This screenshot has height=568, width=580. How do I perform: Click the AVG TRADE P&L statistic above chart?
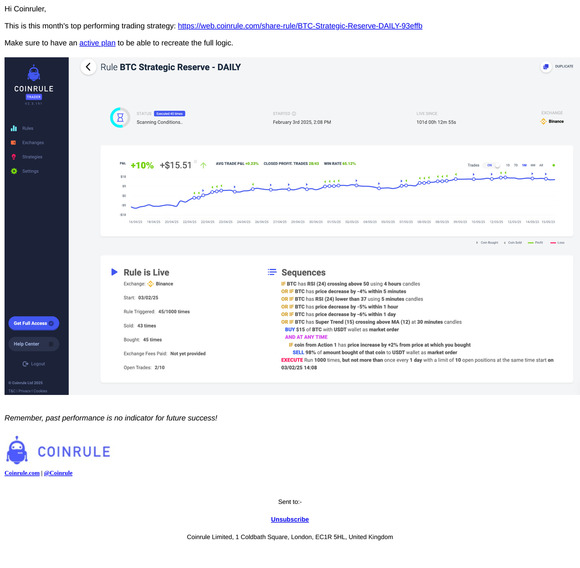[x=237, y=163]
